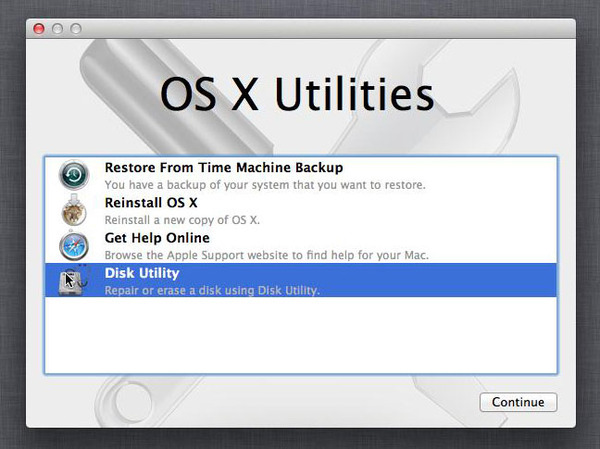The width and height of the screenshot is (600, 449).
Task: Select the highlighted "Disk Utility" title
Action: coord(142,273)
